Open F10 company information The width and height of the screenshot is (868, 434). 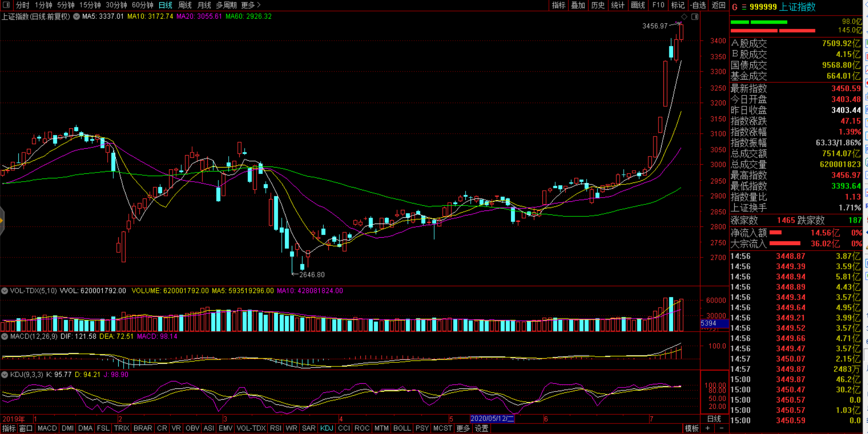click(x=658, y=5)
